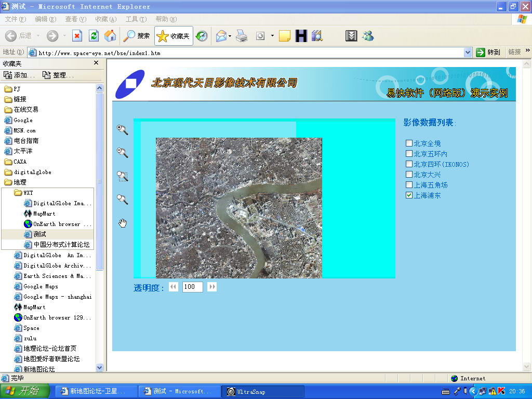Open the 查看(V) menu

tap(75, 19)
